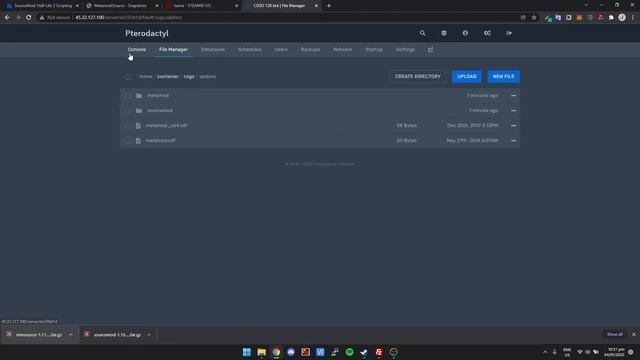Open FileZilla from the taskbar
640x360 pixels.
coord(379,352)
